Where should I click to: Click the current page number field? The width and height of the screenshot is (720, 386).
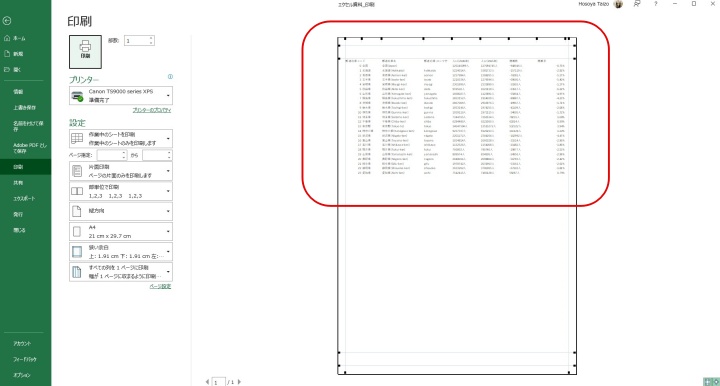219,382
